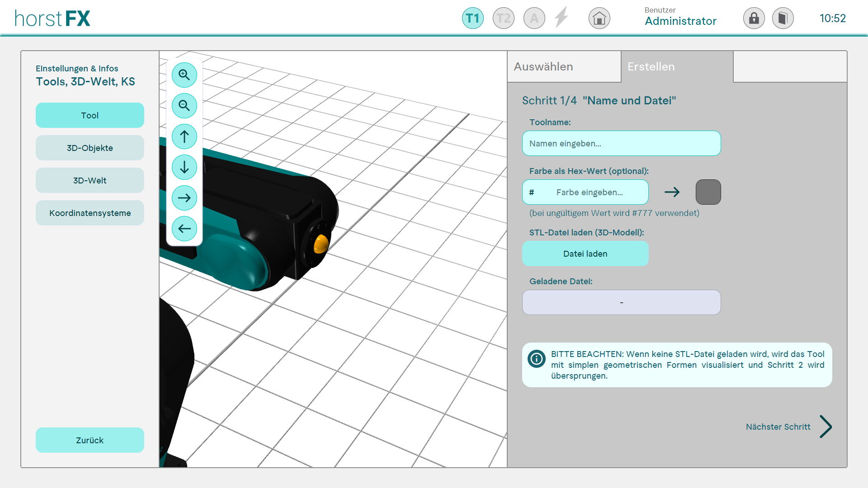868x488 pixels.
Task: Go to next step chevron
Action: 825,427
